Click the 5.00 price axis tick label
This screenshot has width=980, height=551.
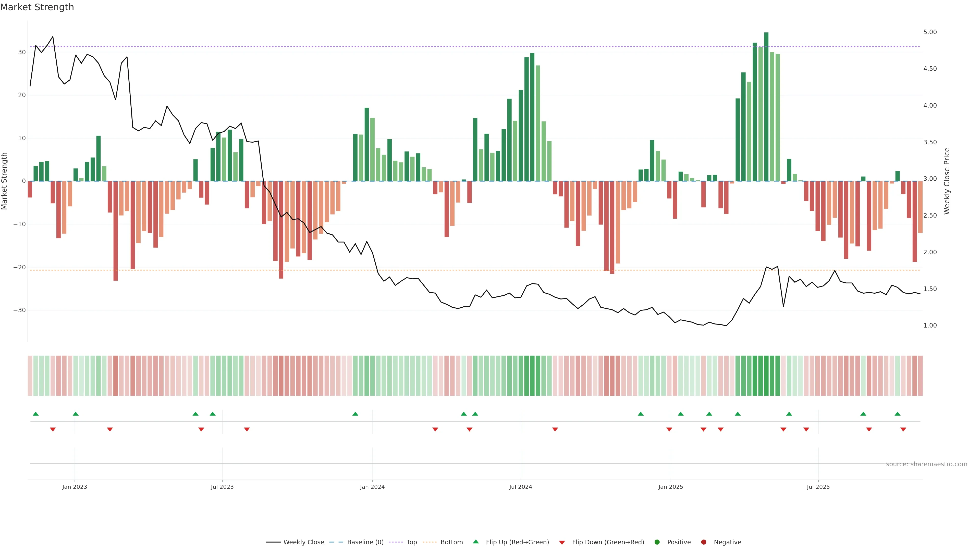tap(930, 32)
